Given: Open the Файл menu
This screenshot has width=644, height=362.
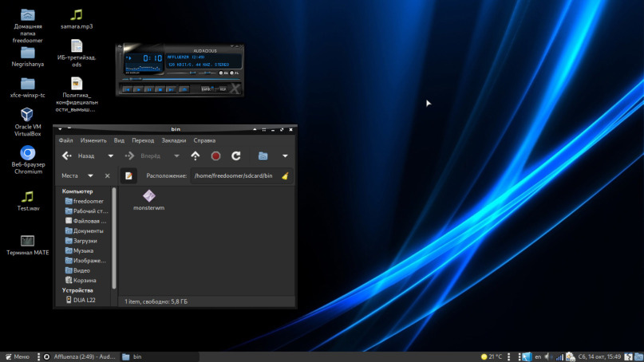Looking at the screenshot, I should click(65, 140).
